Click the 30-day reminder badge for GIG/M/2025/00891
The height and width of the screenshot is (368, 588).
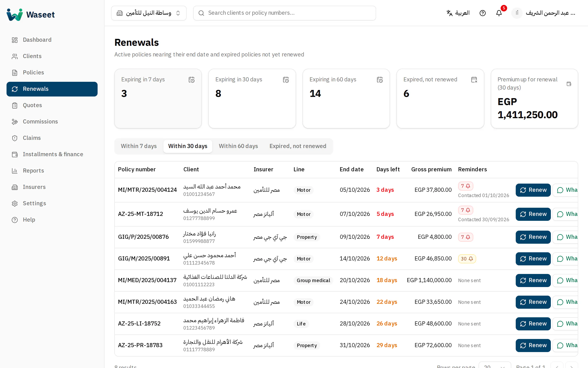pyautogui.click(x=467, y=259)
